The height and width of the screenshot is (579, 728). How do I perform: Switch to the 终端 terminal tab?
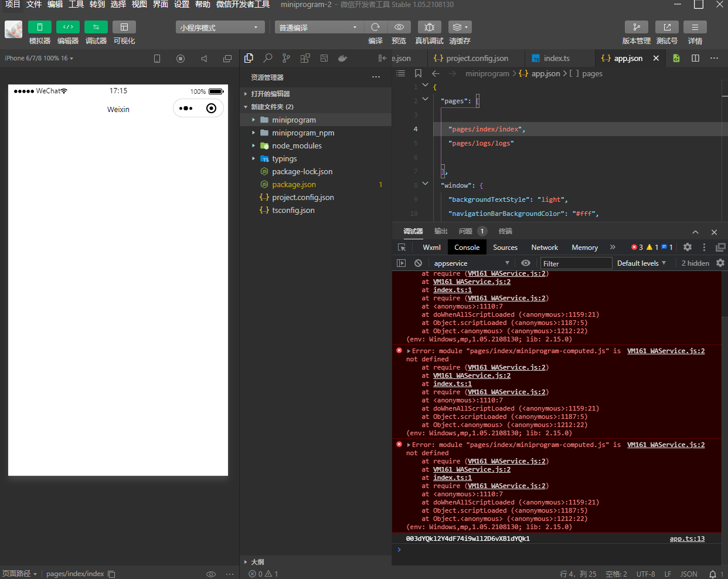(x=505, y=231)
